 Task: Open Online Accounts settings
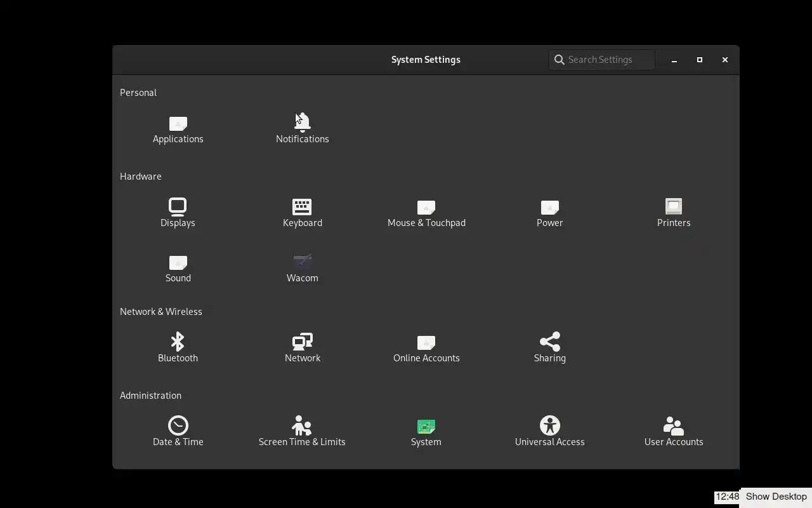point(426,349)
